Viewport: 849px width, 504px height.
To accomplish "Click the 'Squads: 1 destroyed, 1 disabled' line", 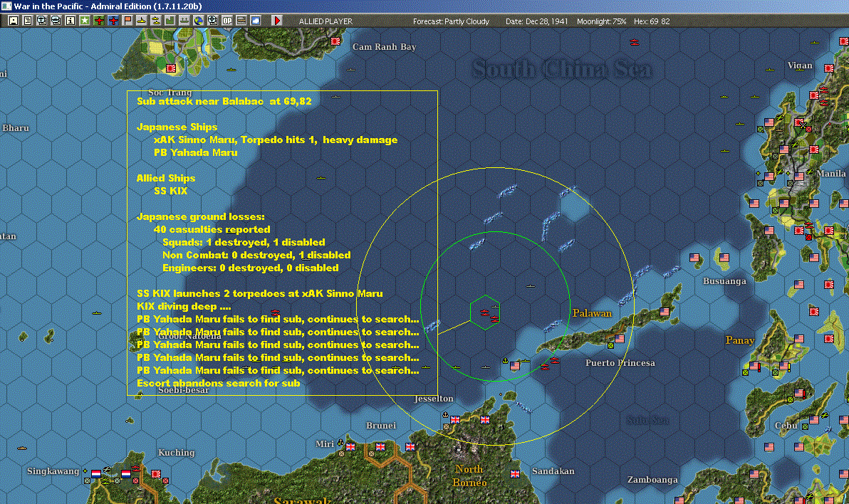I will pyautogui.click(x=244, y=243).
